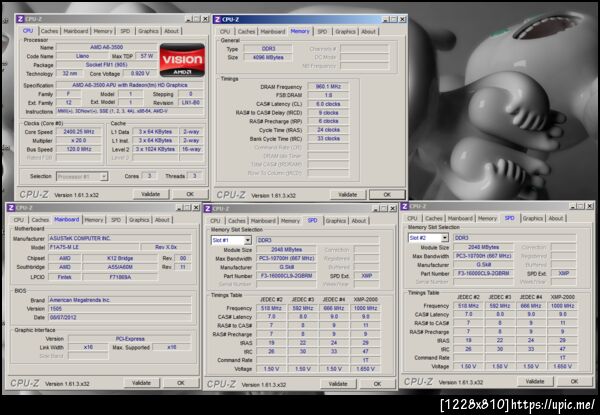The height and width of the screenshot is (415, 600).
Task: Switch to Caches tab in CPU window
Action: (49, 31)
